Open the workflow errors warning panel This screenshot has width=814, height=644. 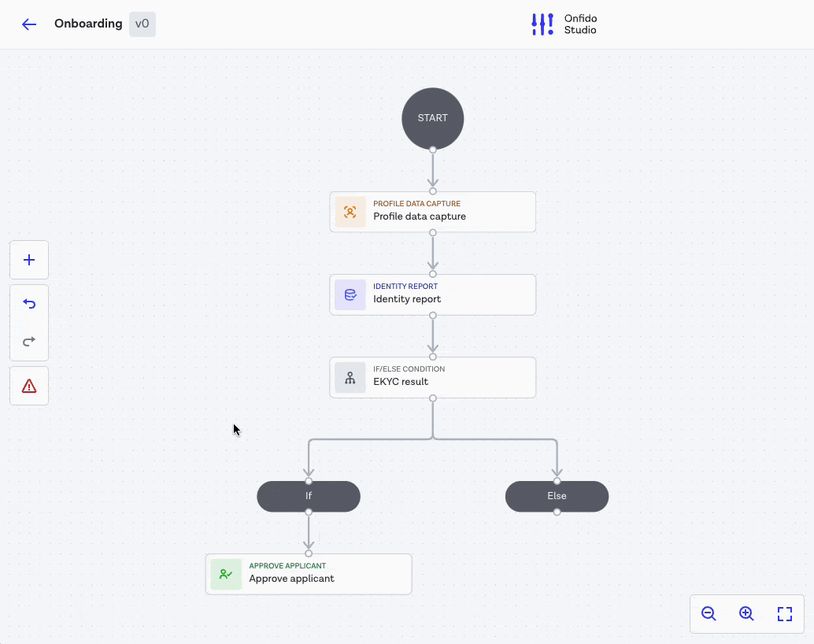[28, 386]
